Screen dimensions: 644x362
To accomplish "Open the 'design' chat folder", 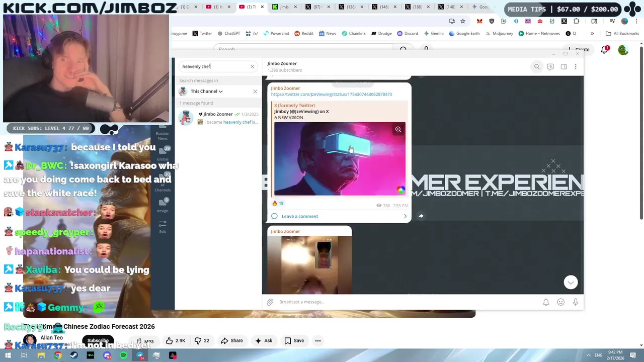I will (163, 205).
